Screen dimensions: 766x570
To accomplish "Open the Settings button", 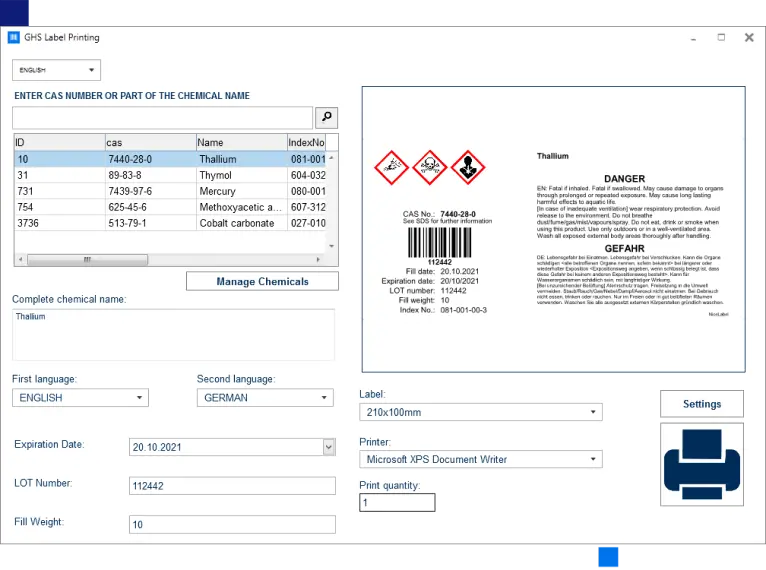I will click(x=701, y=404).
